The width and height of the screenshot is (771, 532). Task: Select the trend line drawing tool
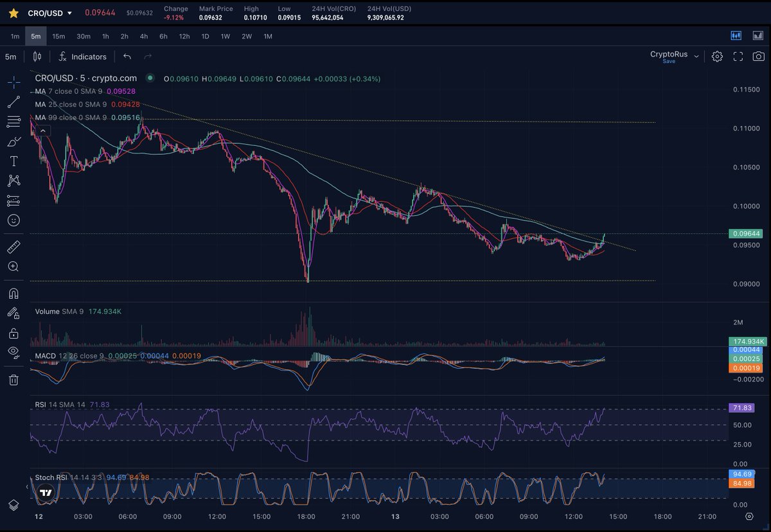13,102
